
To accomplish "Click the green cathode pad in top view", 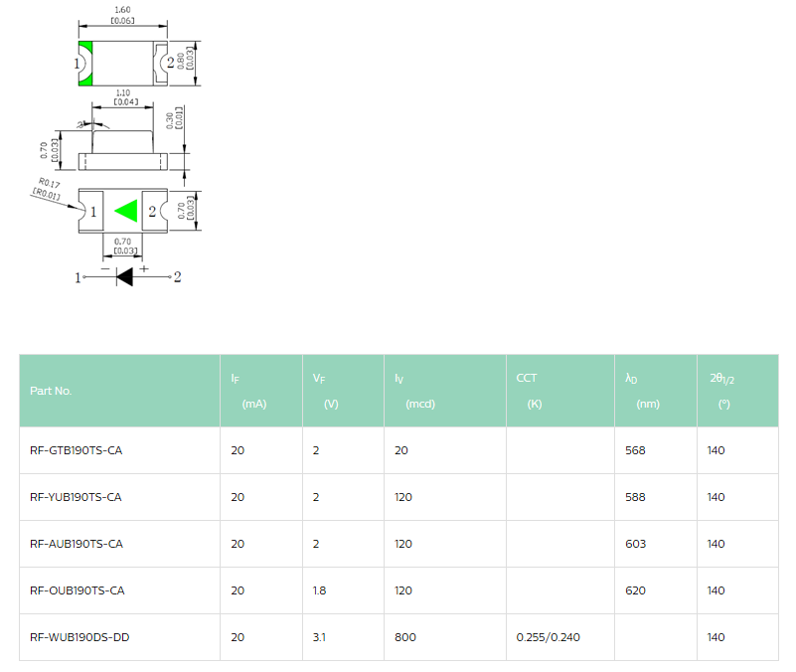I will tap(86, 63).
